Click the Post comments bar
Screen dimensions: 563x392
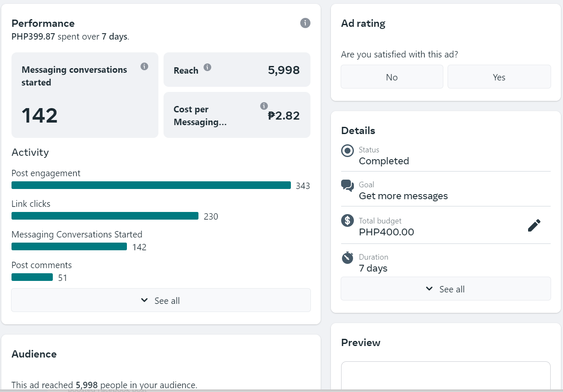tap(32, 277)
